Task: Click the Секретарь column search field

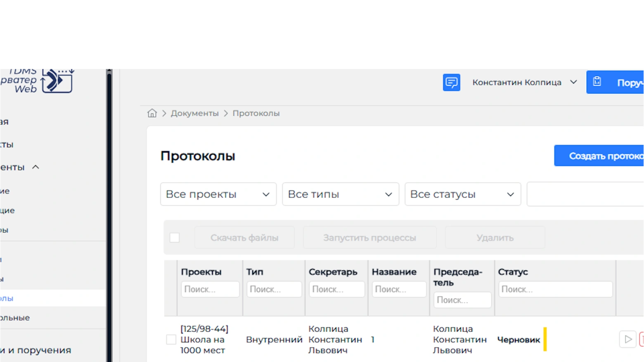Action: tap(337, 289)
